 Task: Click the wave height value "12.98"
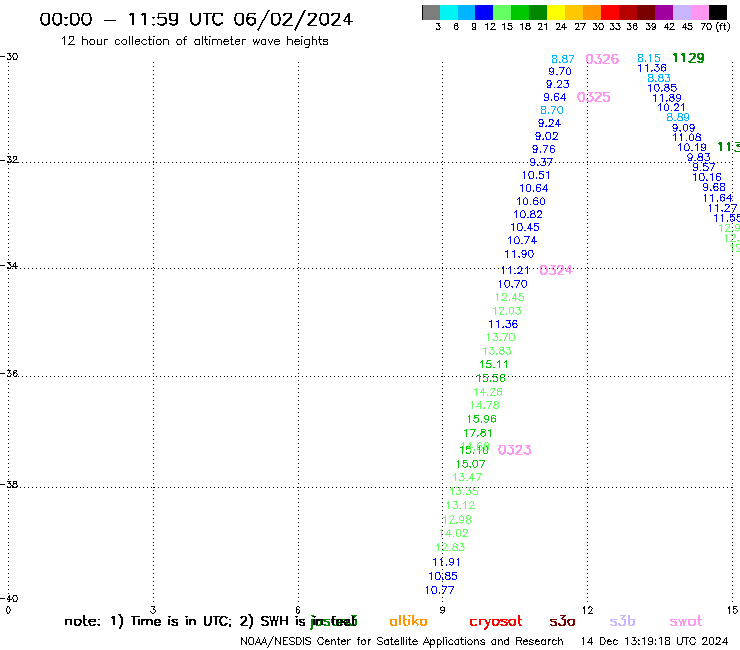[x=457, y=520]
